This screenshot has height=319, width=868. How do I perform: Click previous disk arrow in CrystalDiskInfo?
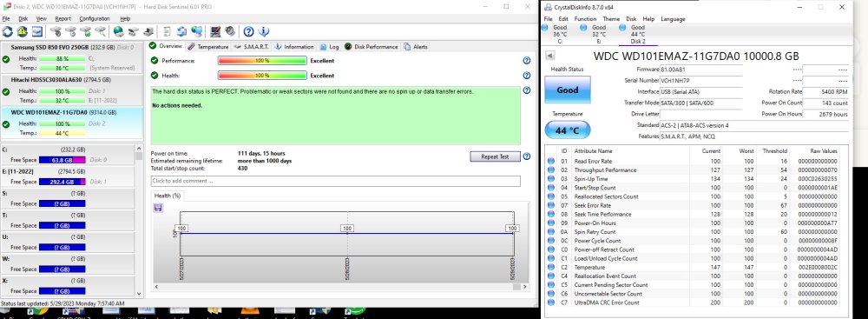click(x=550, y=56)
